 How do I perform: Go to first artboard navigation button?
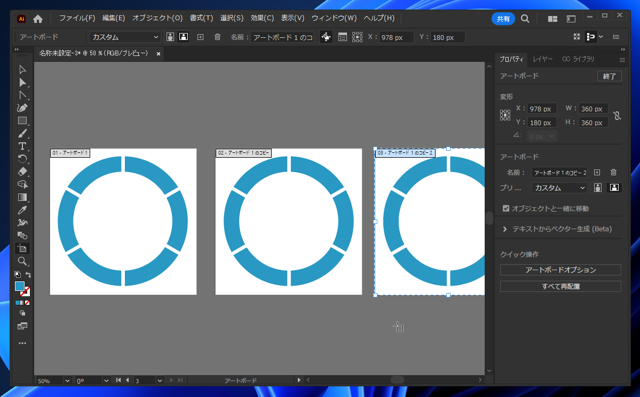click(x=118, y=380)
